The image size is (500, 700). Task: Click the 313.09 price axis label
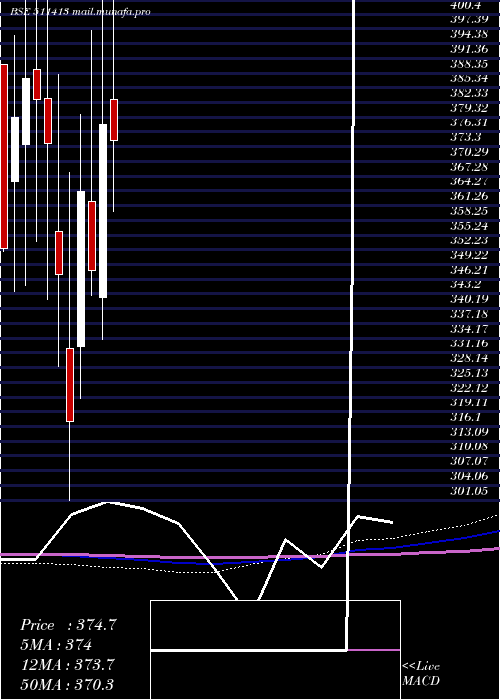[x=468, y=432]
